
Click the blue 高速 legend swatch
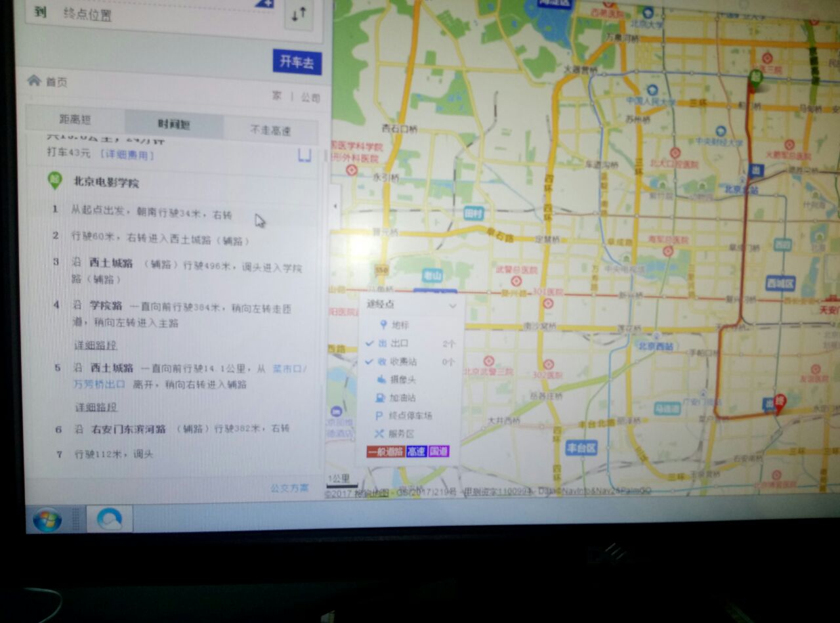click(416, 452)
